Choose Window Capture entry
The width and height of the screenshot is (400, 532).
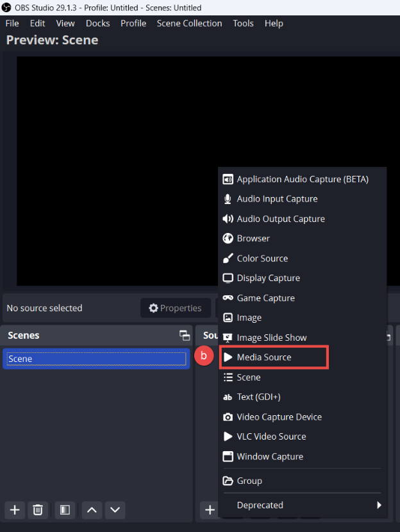coord(270,456)
